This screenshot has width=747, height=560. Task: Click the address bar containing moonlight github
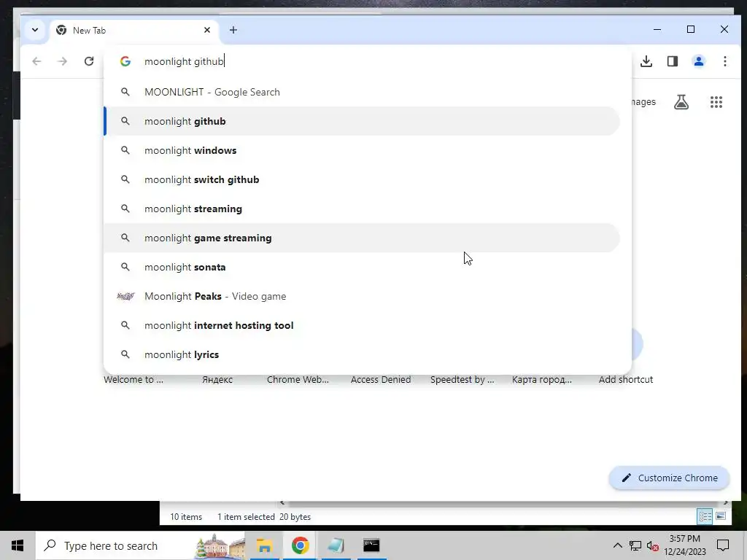367,61
